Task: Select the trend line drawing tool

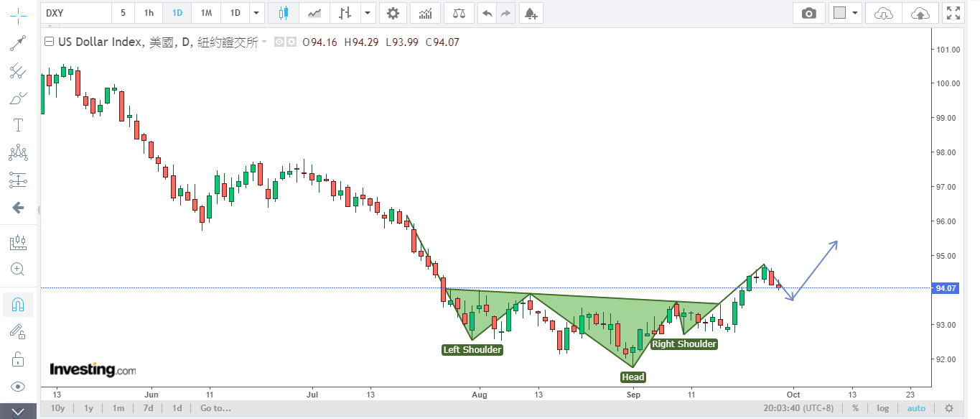Action: click(18, 43)
